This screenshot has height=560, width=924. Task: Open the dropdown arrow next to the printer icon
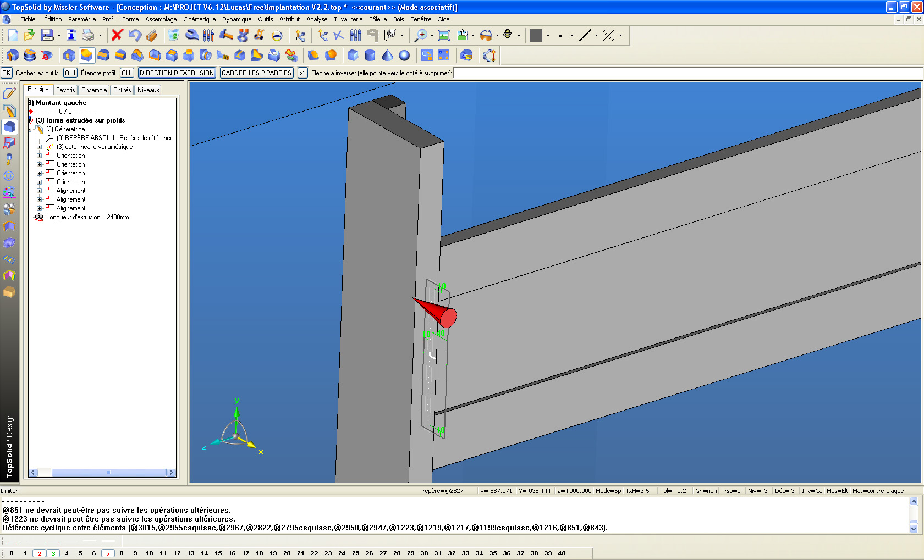pos(100,36)
